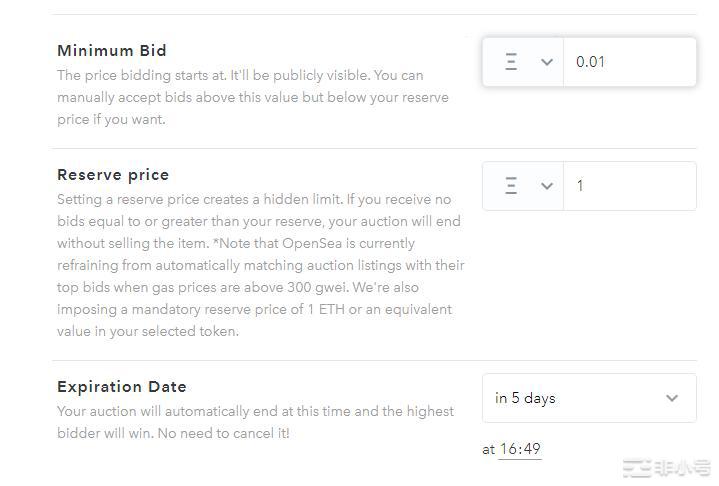Image resolution: width=719 pixels, height=486 pixels.
Task: Click the "Expiration Date" section heading
Action: point(122,387)
